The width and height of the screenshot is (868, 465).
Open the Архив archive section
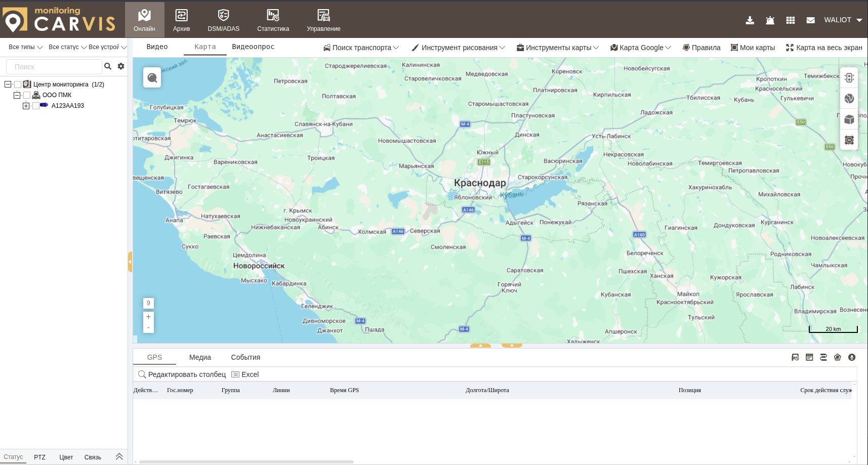coord(181,20)
